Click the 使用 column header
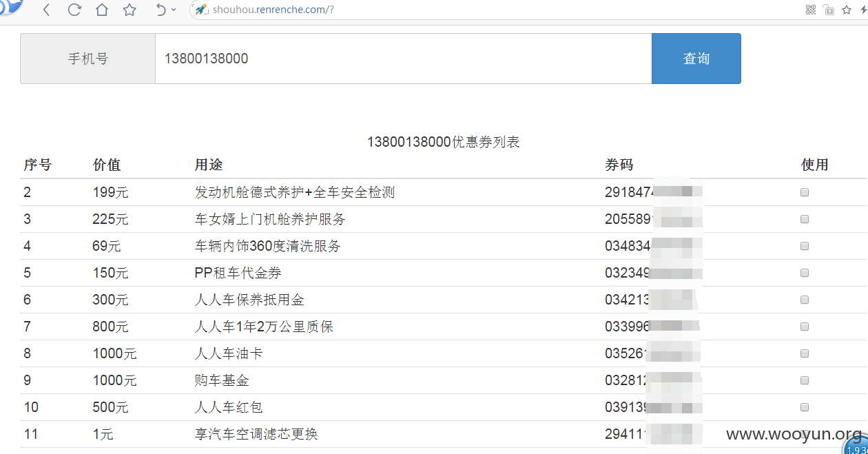Screen dimensions: 868x454 pos(815,165)
